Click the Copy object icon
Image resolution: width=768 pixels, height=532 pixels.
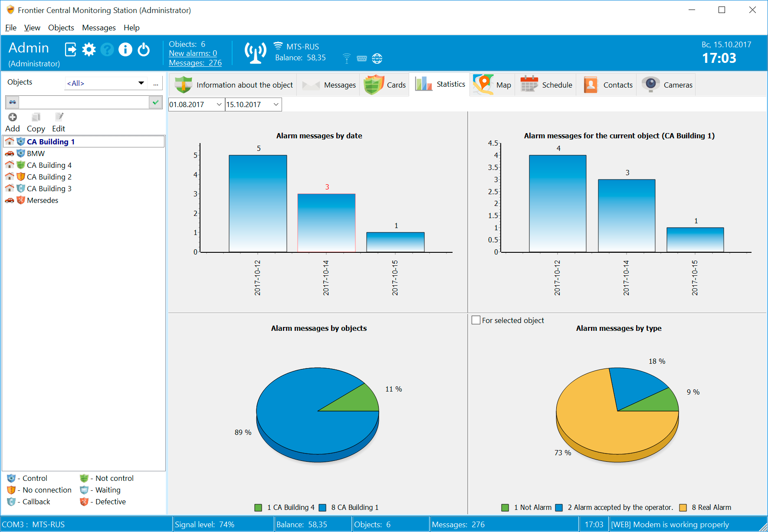point(36,117)
